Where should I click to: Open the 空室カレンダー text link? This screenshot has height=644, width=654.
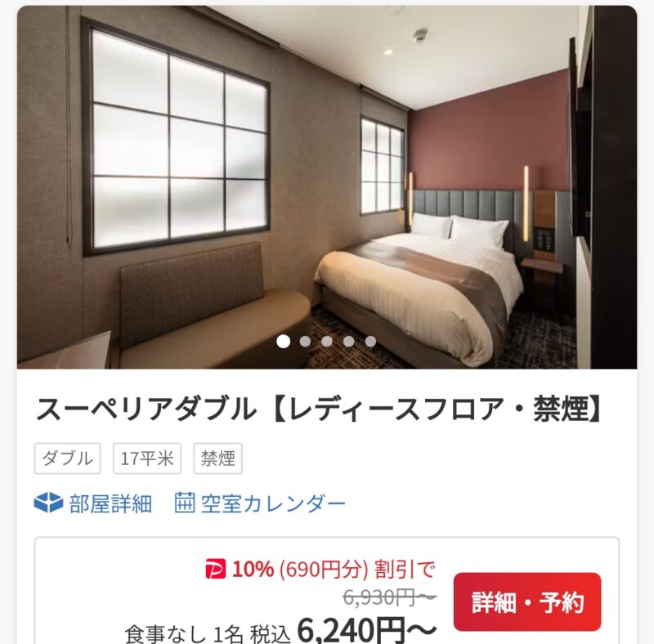click(273, 503)
